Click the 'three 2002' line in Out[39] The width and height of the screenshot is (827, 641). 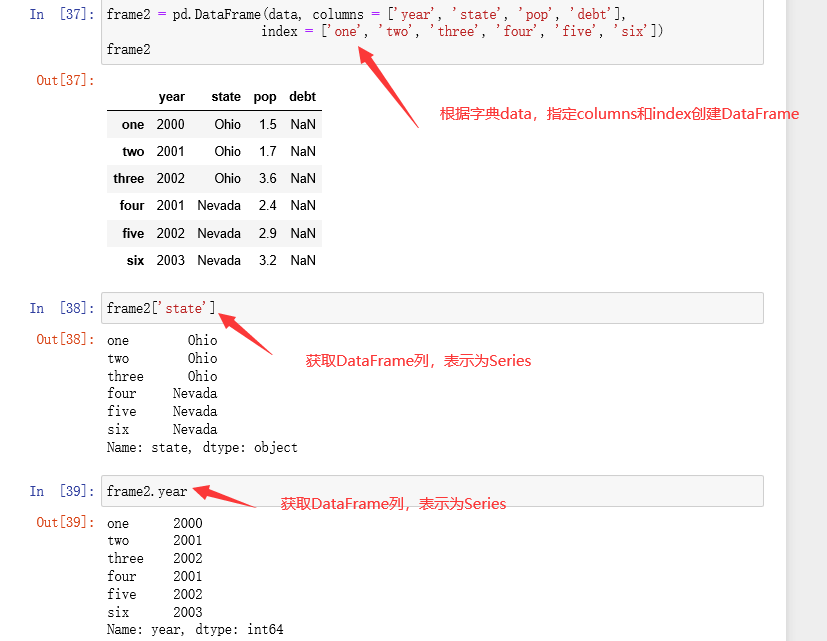(x=155, y=558)
